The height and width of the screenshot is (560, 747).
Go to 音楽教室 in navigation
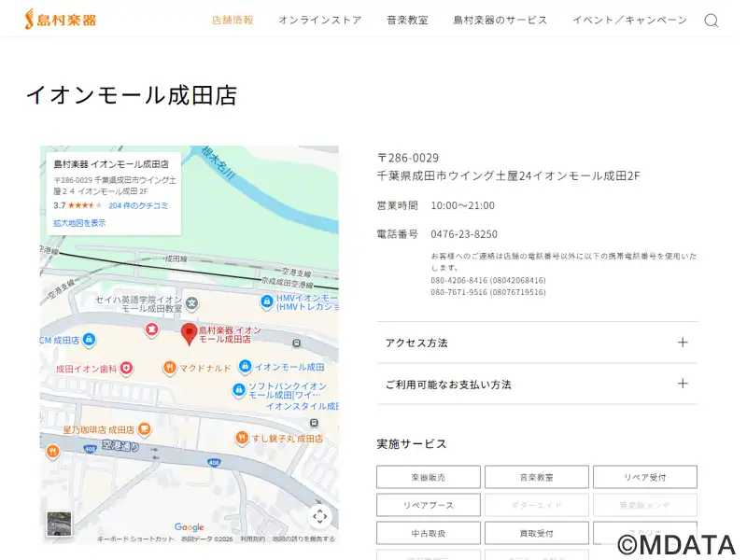407,20
